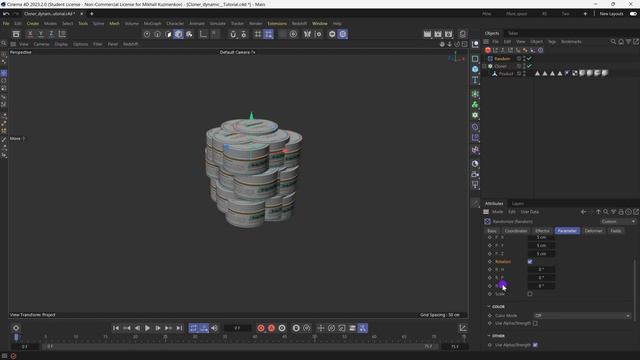Open the MoGraph menu
The image size is (640, 360).
pos(152,24)
